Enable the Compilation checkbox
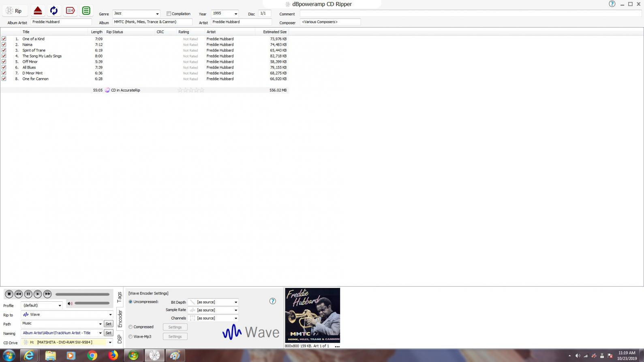 [169, 14]
